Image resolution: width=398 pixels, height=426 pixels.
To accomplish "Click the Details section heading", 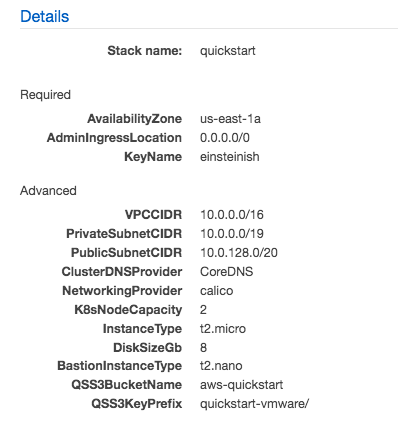I will point(45,16).
